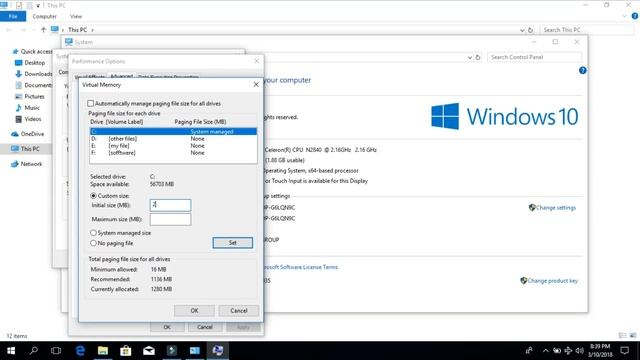Click breadcrumb arrow after This PC

92,30
